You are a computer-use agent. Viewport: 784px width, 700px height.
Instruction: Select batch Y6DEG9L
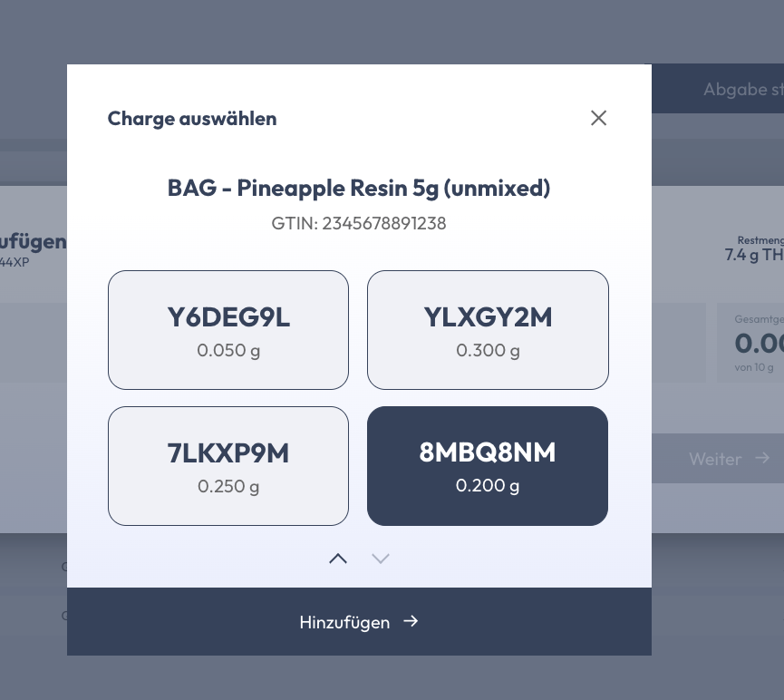[228, 330]
